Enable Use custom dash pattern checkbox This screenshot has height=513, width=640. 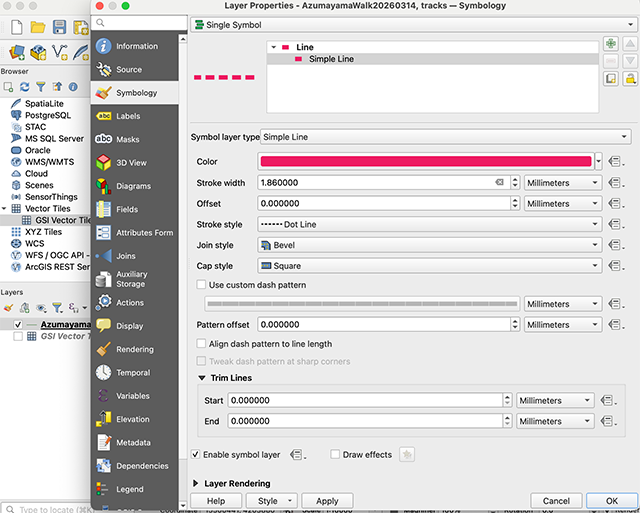pos(201,285)
